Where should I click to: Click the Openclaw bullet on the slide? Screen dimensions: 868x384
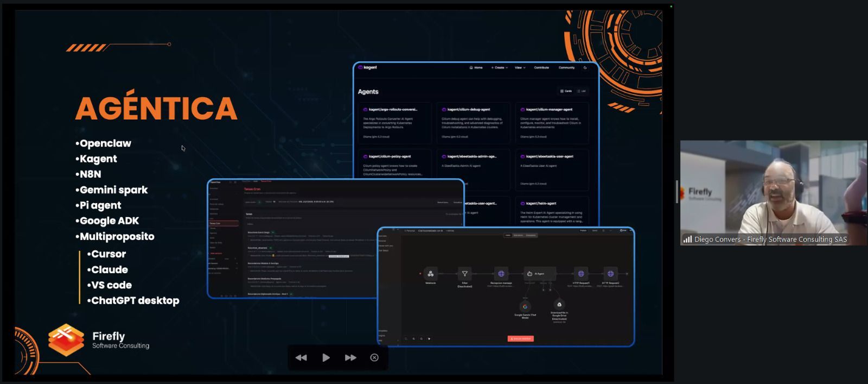[x=103, y=143]
